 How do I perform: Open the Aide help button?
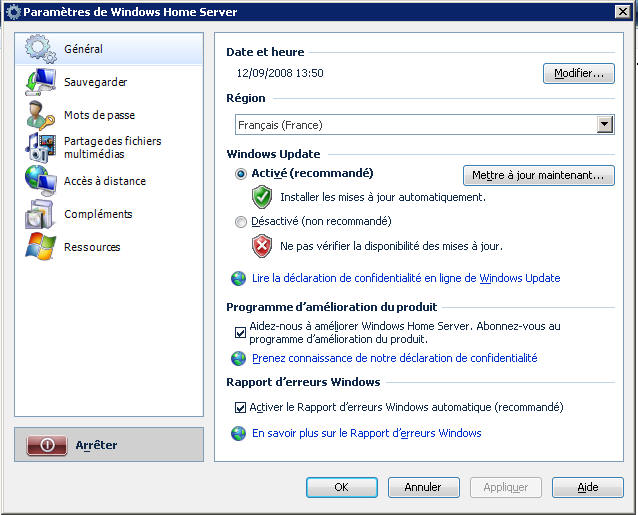click(x=588, y=487)
